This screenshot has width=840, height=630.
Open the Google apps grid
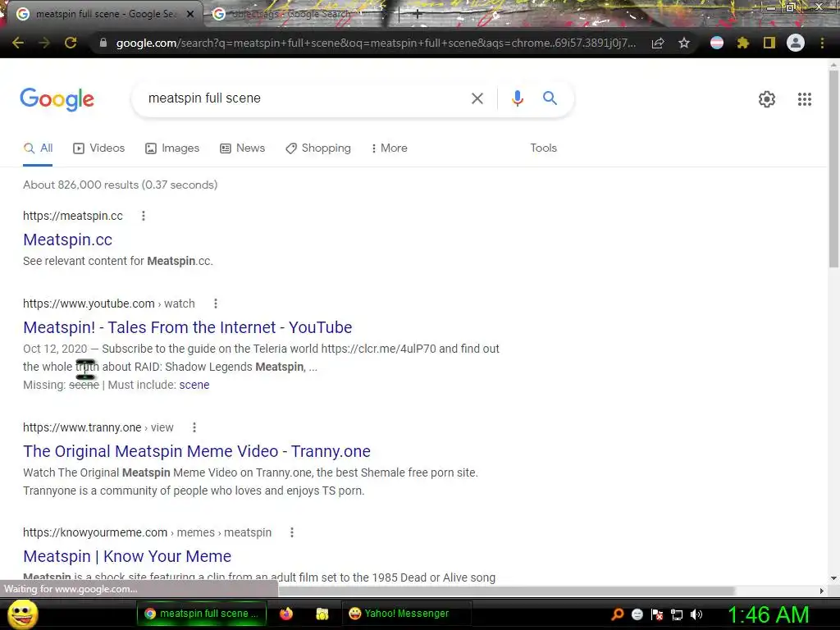(x=805, y=99)
